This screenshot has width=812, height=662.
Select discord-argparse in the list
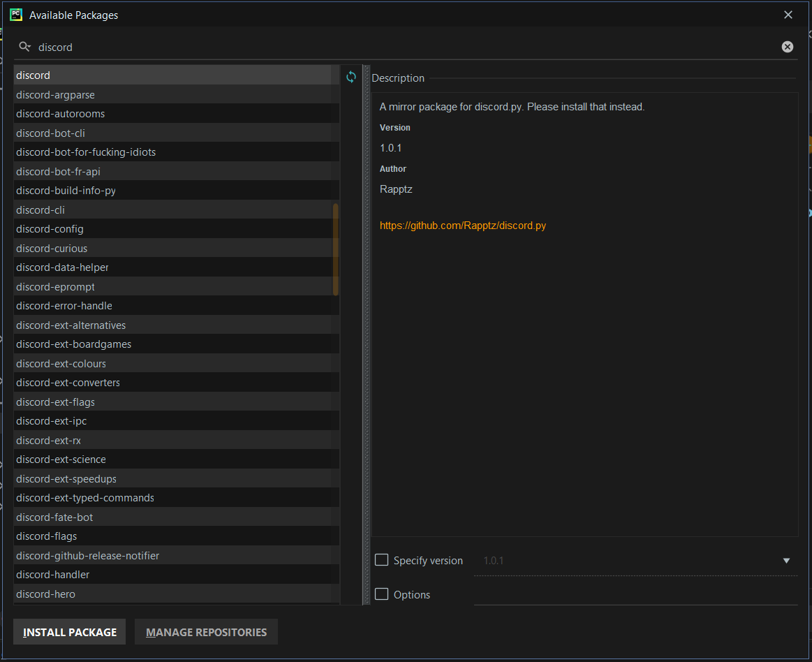[x=176, y=95]
